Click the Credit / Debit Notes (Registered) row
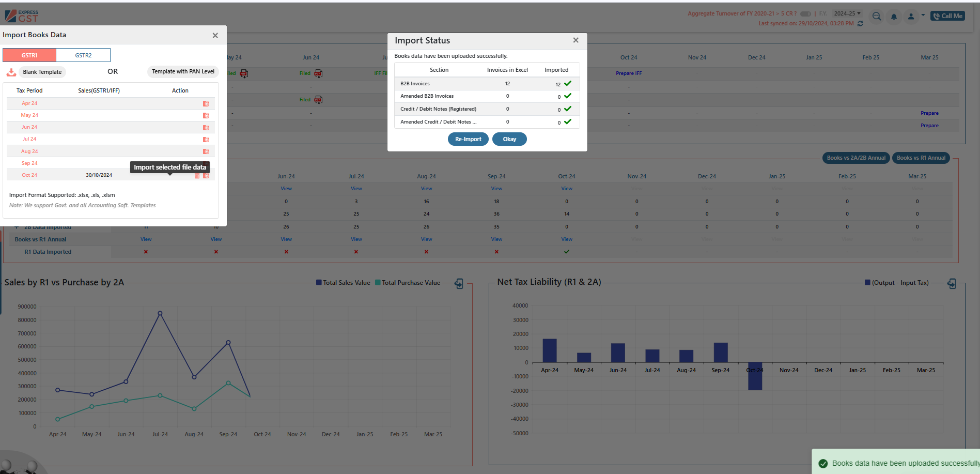This screenshot has width=980, height=474. click(x=487, y=109)
